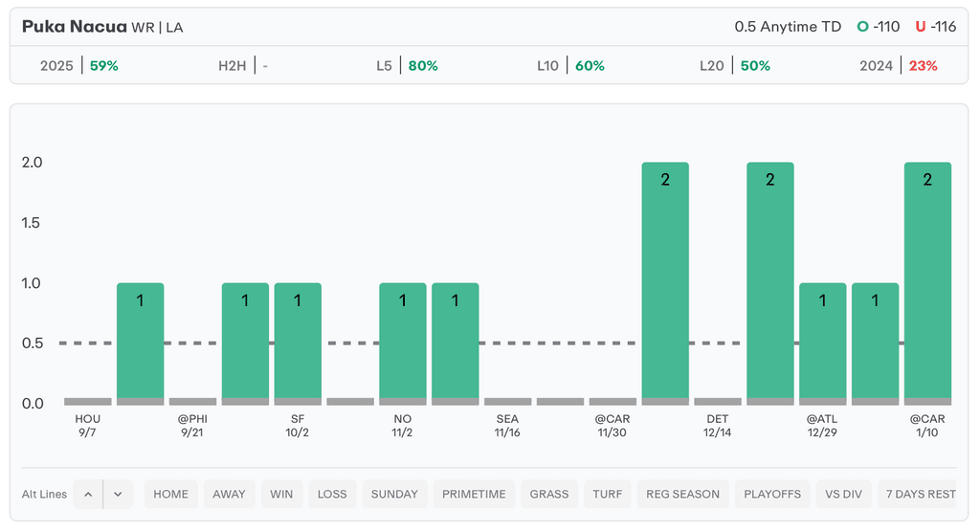Image resolution: width=980 pixels, height=532 pixels.
Task: Show only REG SEASON games
Action: [682, 494]
